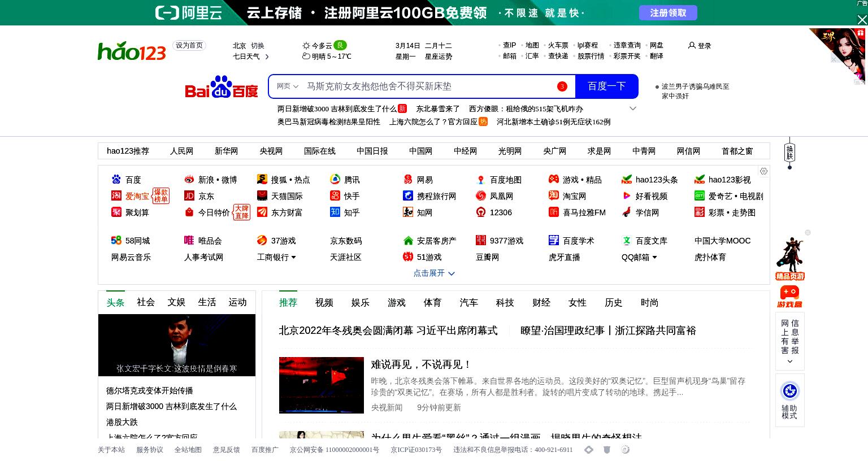Open 新浪 Weibo icon link
This screenshot has width=868, height=461.
click(x=189, y=179)
